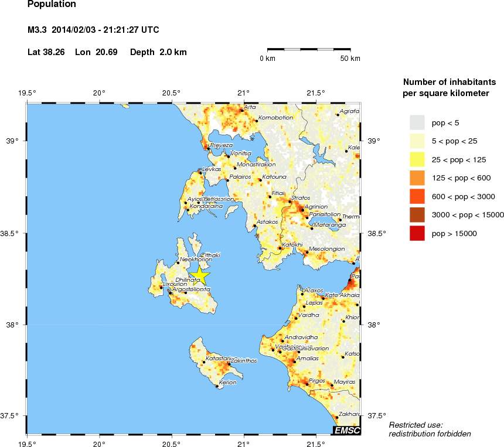Select the red 'pop > 15000' legend swatch
Viewport: 504px width, 447px height.
click(x=417, y=233)
